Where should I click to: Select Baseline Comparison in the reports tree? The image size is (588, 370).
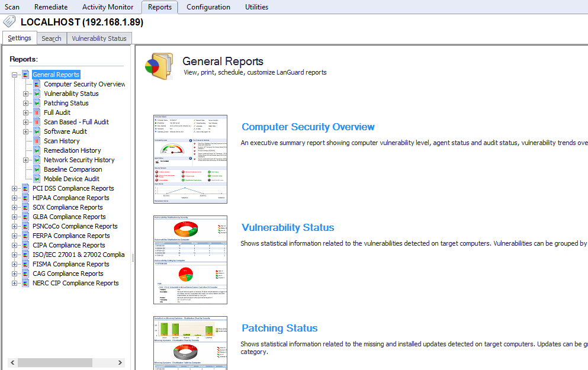tap(73, 169)
